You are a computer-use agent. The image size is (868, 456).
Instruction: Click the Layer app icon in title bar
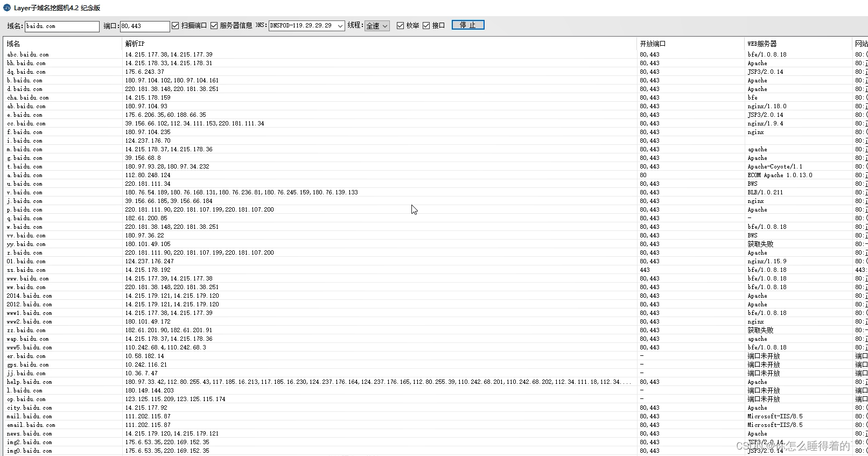[x=7, y=8]
